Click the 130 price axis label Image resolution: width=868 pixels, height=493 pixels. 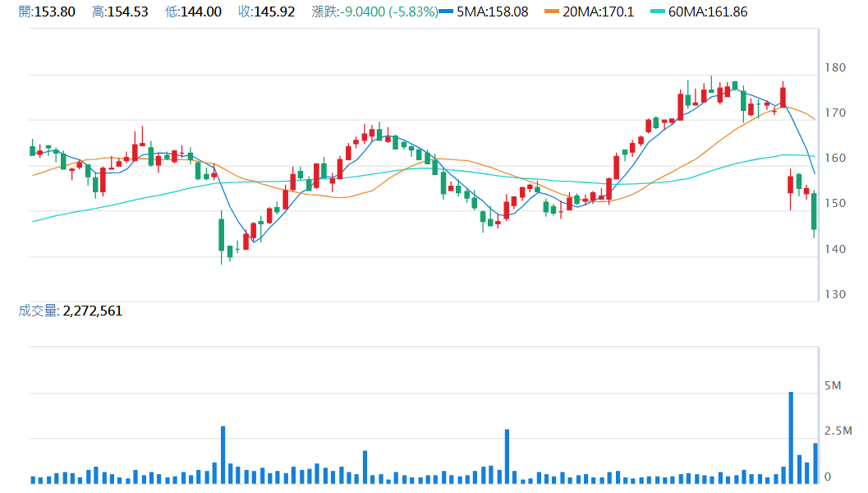(836, 294)
